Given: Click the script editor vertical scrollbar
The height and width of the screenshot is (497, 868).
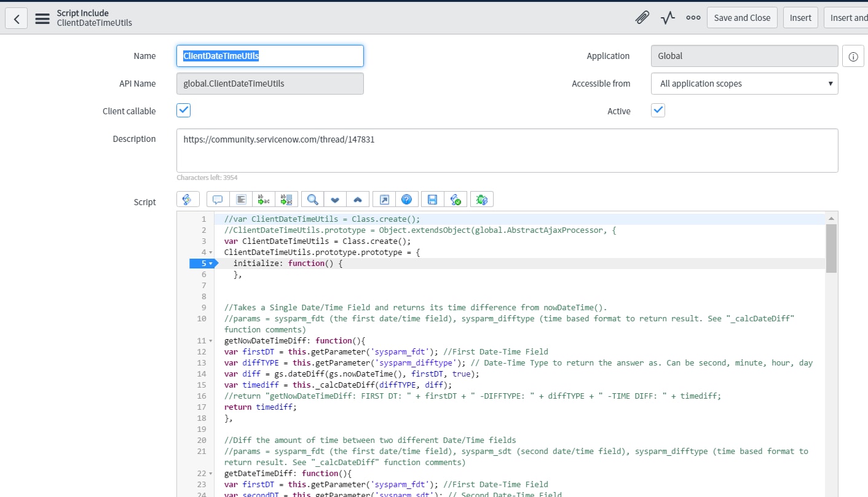Looking at the screenshot, I should click(x=831, y=248).
